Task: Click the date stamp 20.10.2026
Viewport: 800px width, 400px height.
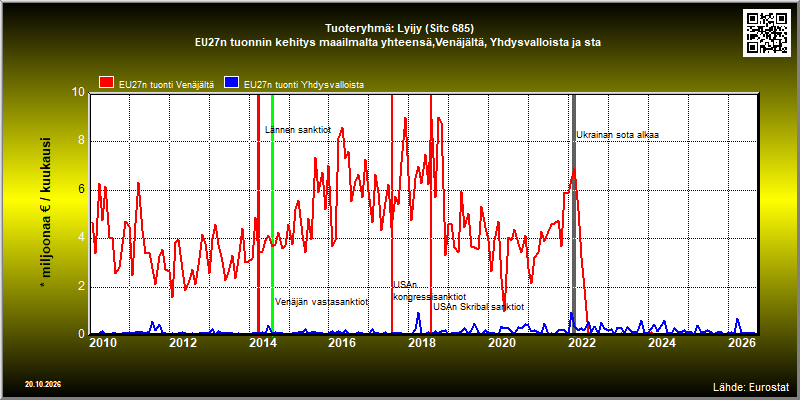Action: point(42,384)
